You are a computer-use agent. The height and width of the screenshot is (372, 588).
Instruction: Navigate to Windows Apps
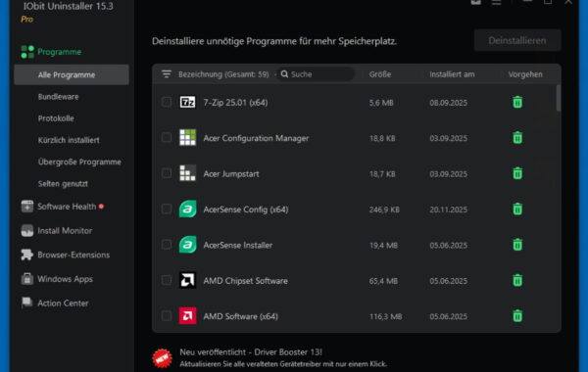click(65, 279)
